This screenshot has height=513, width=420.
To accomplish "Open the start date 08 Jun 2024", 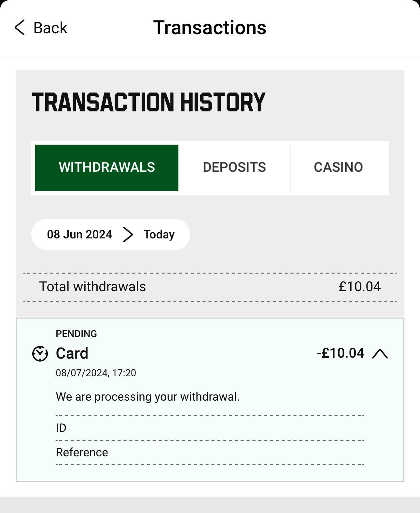I will pyautogui.click(x=79, y=234).
